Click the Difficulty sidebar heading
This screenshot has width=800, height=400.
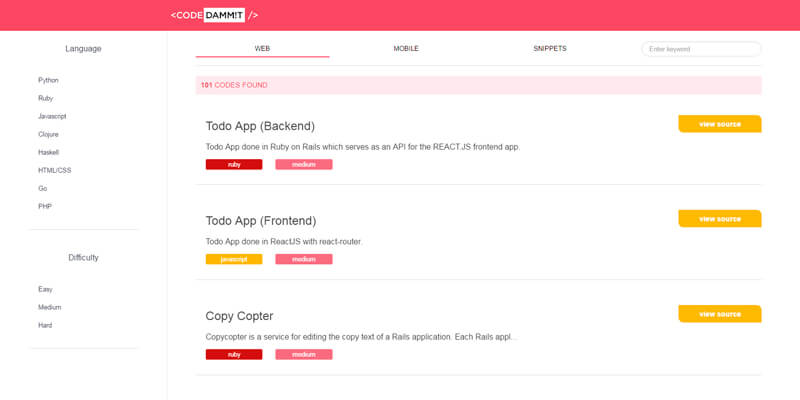(x=83, y=258)
